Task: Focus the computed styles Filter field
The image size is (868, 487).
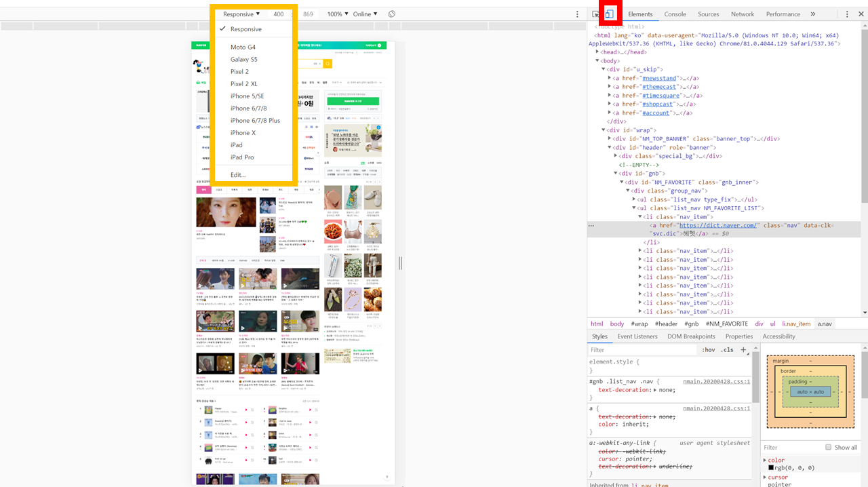Action: tap(791, 448)
